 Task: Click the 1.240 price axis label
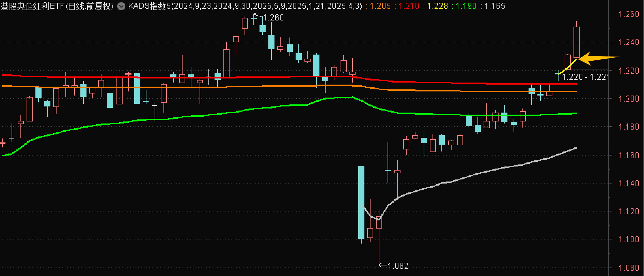pos(629,42)
